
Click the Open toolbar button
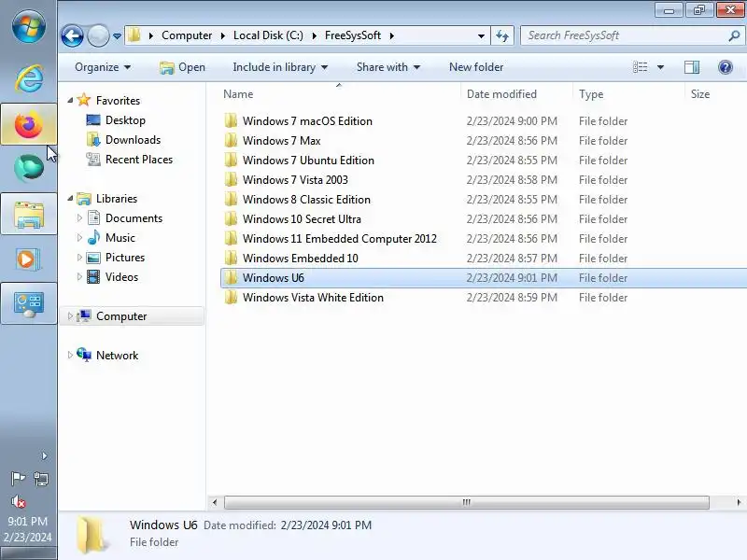click(182, 67)
